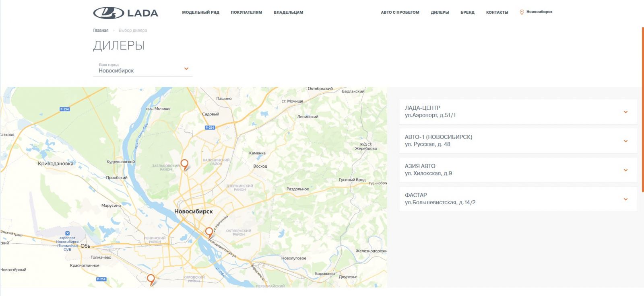Viewport: 644px width, 296px height.
Task: Click the airport icon at Толмачёво
Action: [x=67, y=233]
